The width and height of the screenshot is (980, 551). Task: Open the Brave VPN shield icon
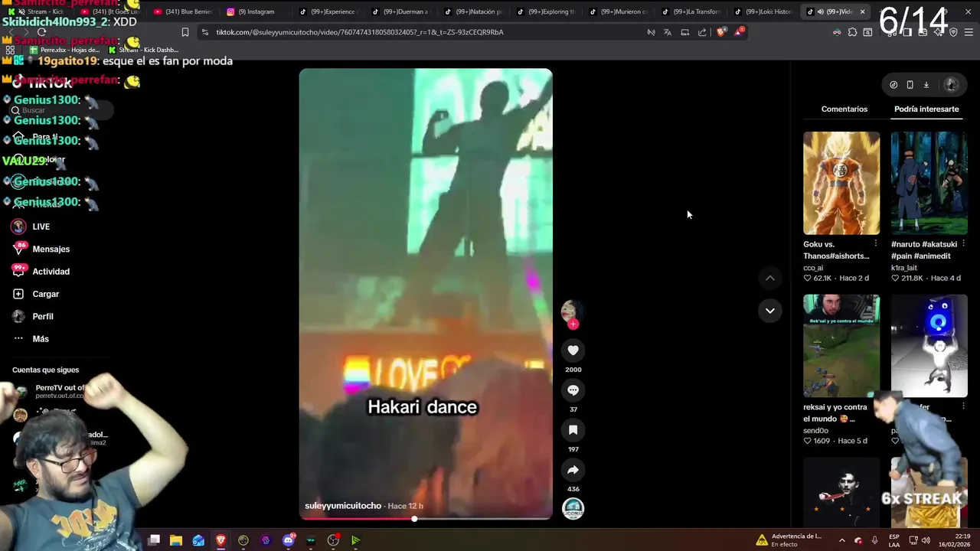pos(953,32)
